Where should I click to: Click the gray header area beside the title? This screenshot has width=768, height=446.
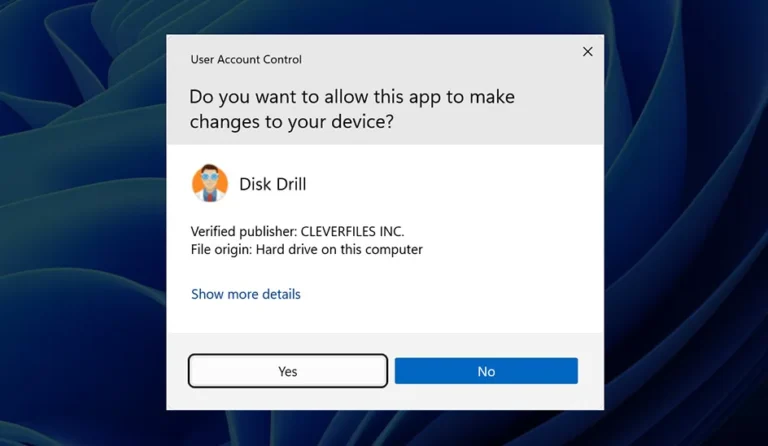pos(441,59)
